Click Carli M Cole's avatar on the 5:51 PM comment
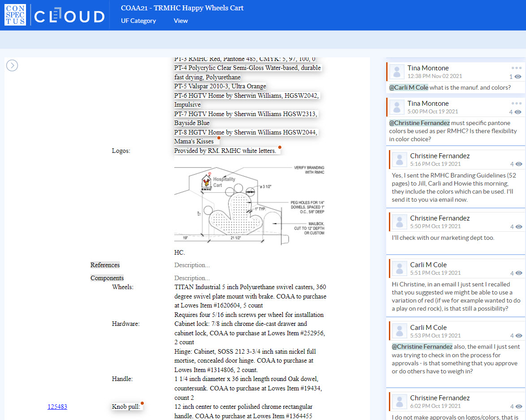The height and width of the screenshot is (420, 526). [400, 268]
